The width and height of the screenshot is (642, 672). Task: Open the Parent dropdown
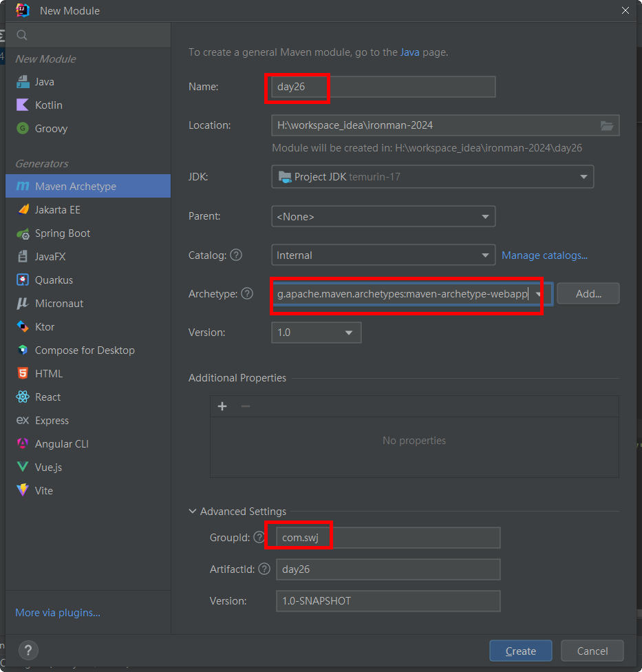[x=383, y=216]
